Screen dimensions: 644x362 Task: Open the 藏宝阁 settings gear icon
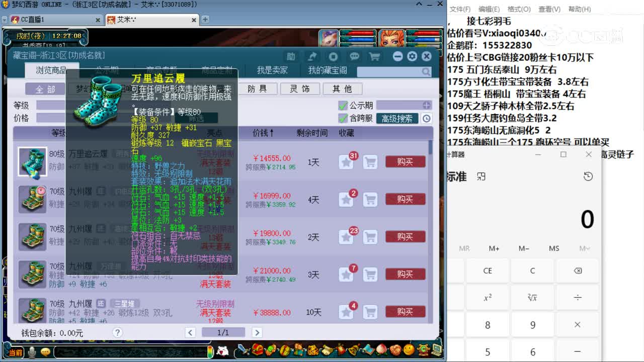[413, 57]
